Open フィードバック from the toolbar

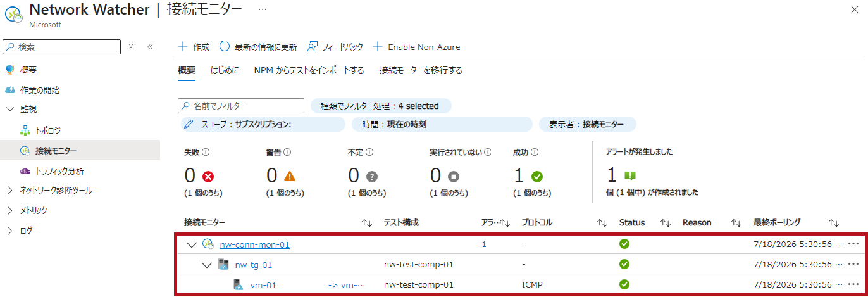point(335,47)
